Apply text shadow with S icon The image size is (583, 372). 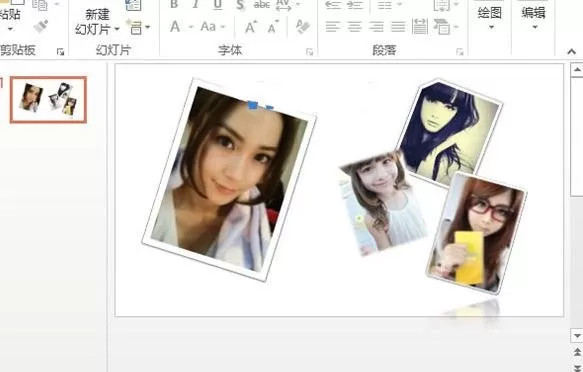point(240,5)
